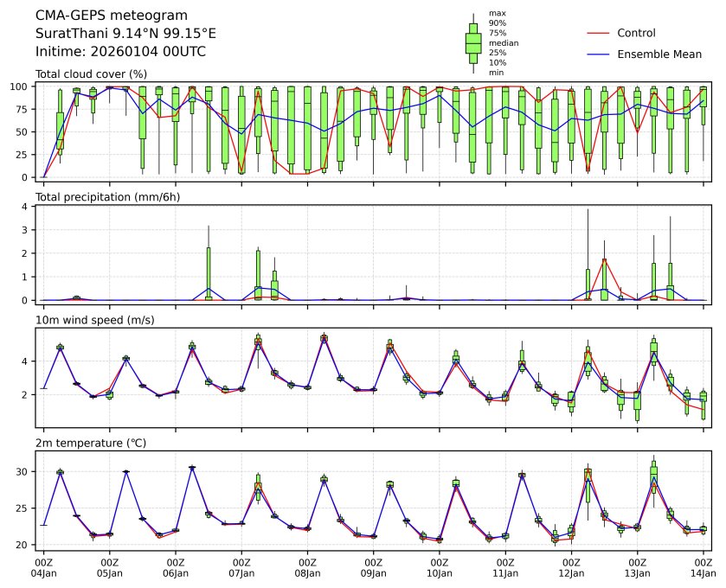Viewport: 726px width, 588px height.
Task: Click the '00Z 04Jan' x-axis label
Action: click(x=44, y=567)
